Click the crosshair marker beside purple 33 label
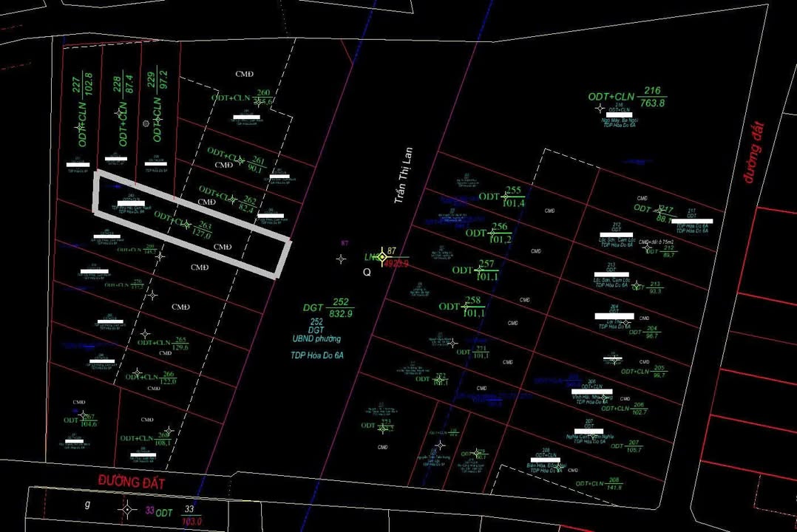The height and width of the screenshot is (532, 797). pos(128,510)
